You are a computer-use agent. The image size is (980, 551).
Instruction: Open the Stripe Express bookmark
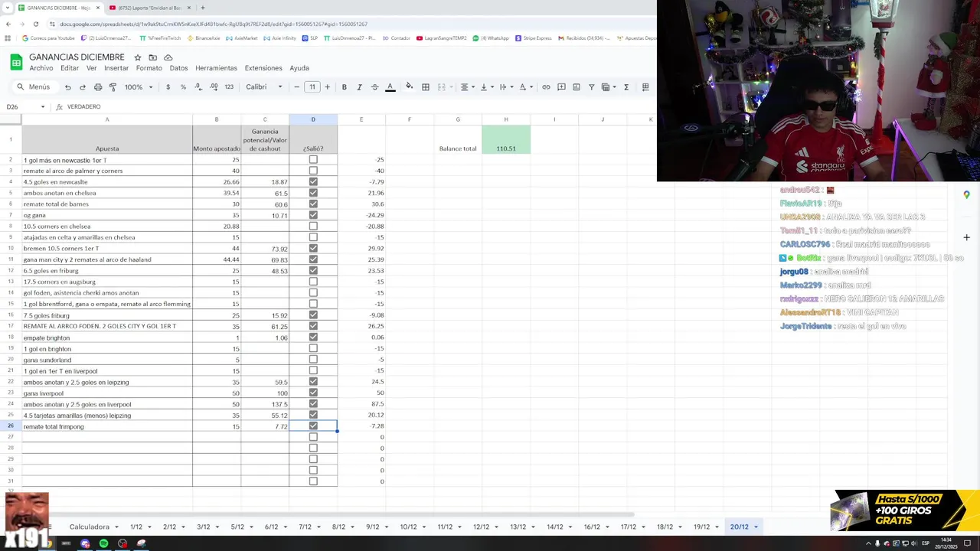pyautogui.click(x=534, y=38)
